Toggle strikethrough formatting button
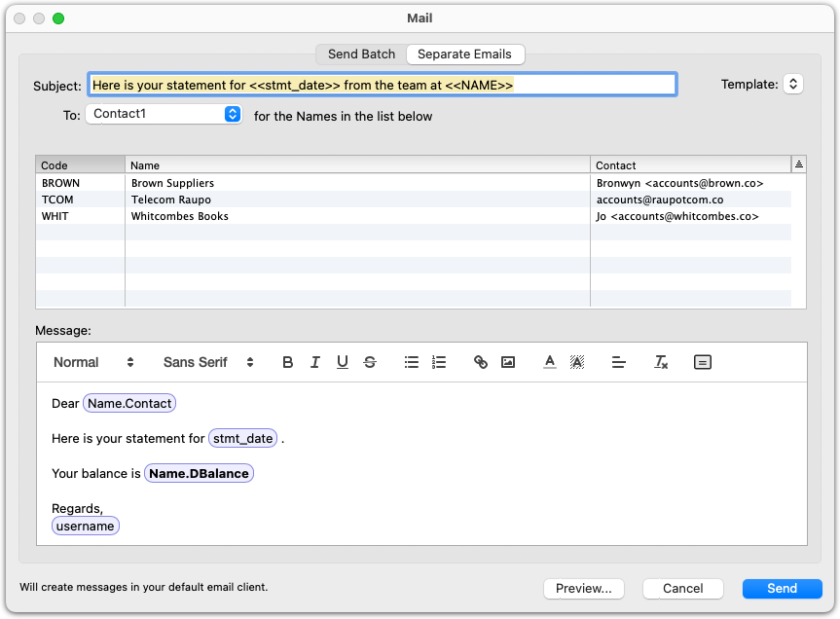The height and width of the screenshot is (619, 840). (x=369, y=362)
